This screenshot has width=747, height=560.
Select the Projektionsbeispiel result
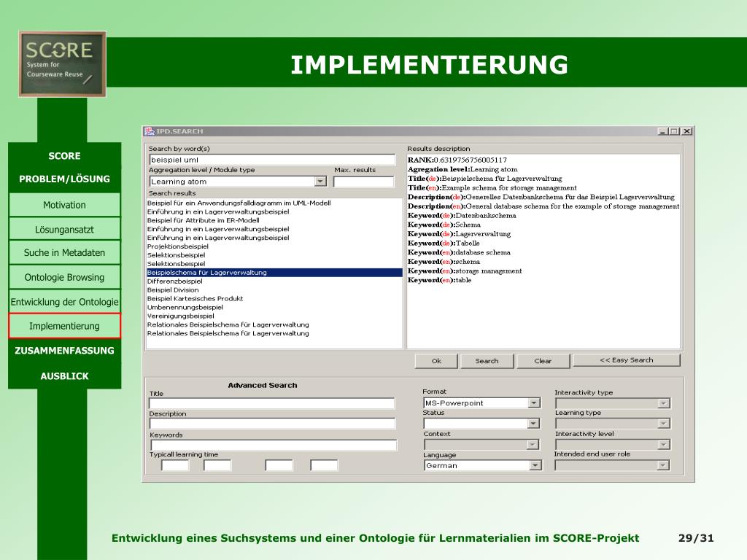pyautogui.click(x=178, y=246)
